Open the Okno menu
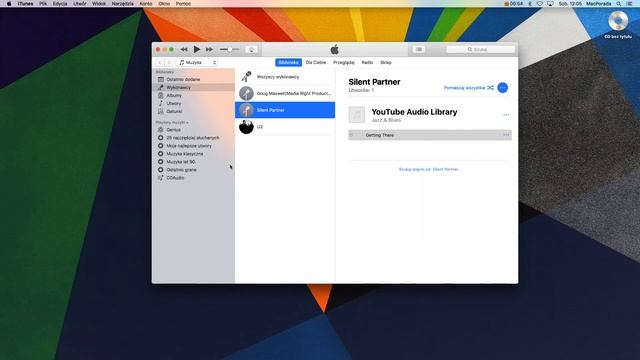Screen dimensions: 640x360 [x=164, y=4]
